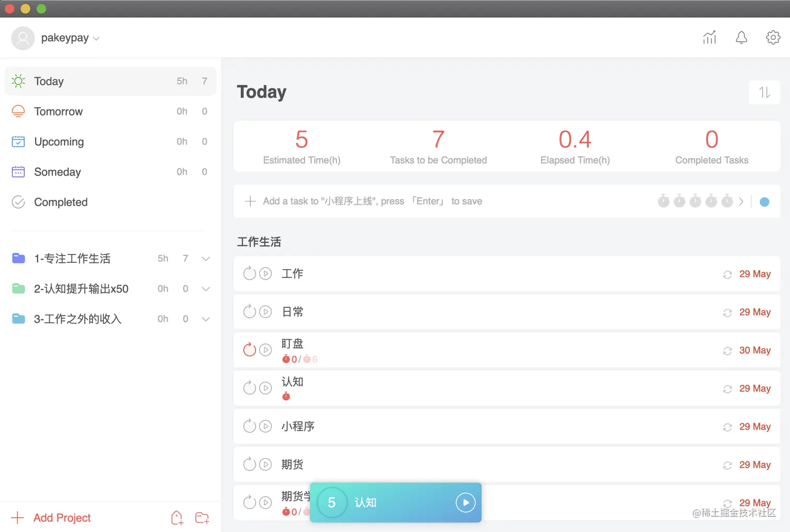This screenshot has height=532, width=790.
Task: Open project 2-认知提升输出x50
Action: [81, 289]
